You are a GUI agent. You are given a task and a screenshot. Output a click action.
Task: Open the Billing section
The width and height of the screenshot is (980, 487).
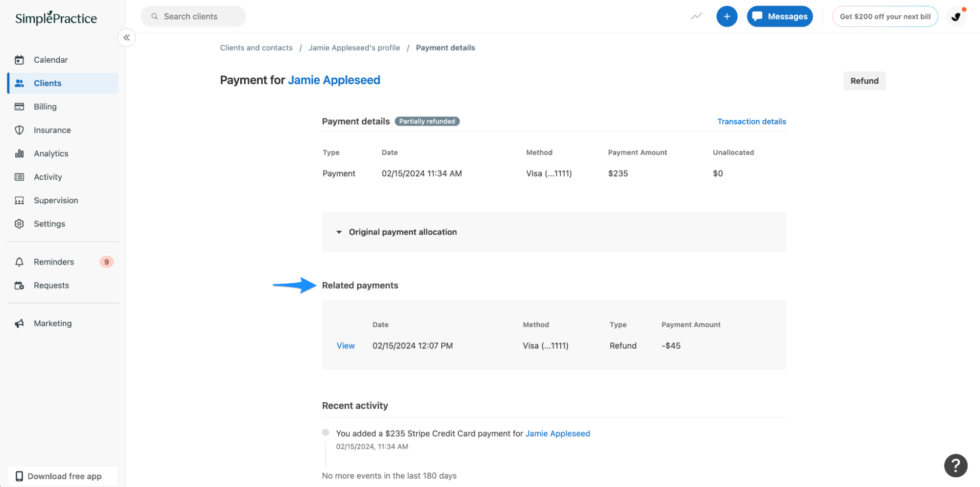tap(63, 107)
